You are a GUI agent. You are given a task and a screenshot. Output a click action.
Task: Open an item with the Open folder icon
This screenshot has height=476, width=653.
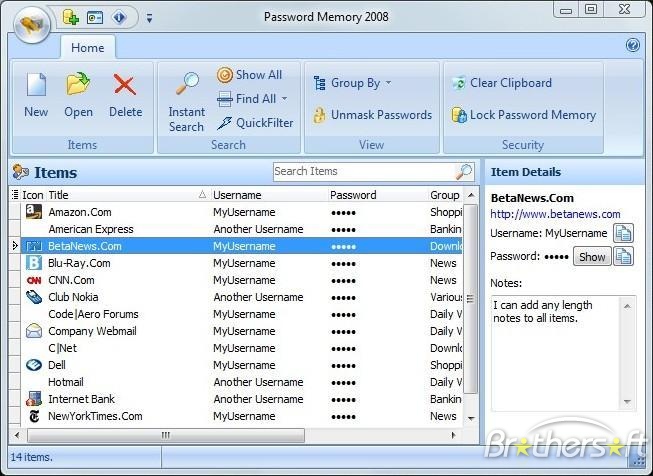click(x=78, y=95)
